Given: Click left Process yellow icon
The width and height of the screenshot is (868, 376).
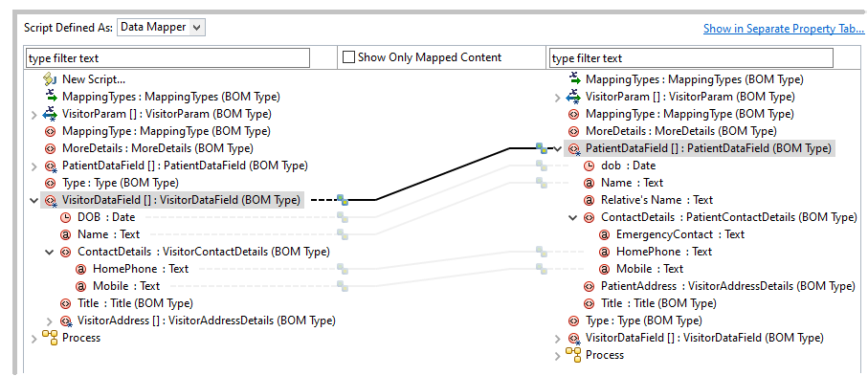Looking at the screenshot, I should click(x=51, y=337).
